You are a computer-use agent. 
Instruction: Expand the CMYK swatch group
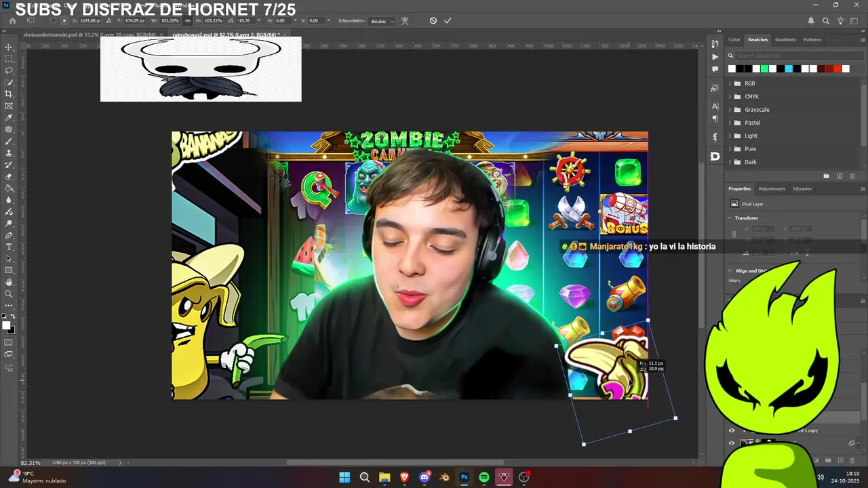click(730, 96)
